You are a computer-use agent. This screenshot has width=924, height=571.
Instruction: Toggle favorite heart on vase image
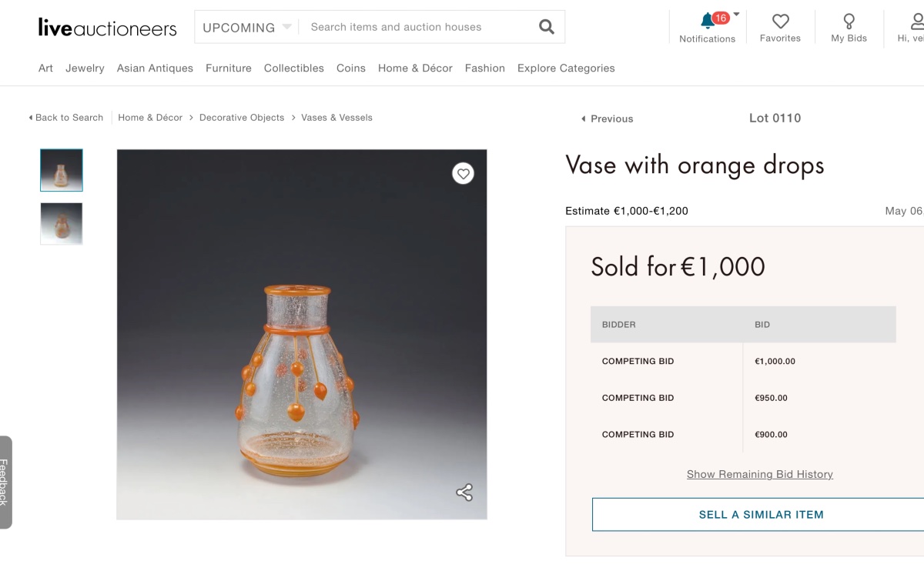point(463,174)
